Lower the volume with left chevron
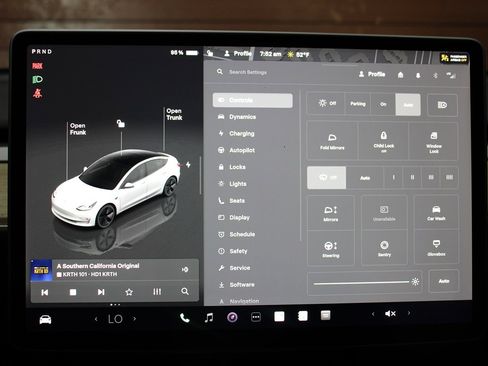This screenshot has height=366, width=488. pyautogui.click(x=373, y=314)
